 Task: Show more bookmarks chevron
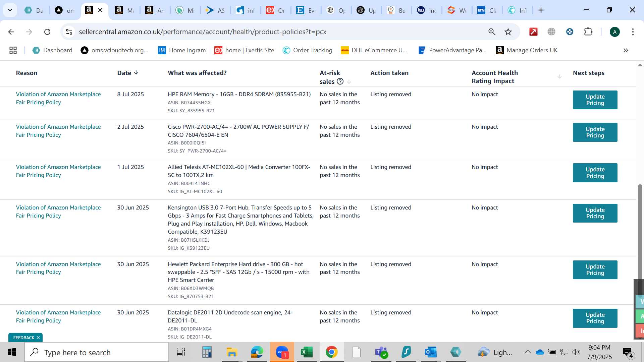click(x=626, y=50)
